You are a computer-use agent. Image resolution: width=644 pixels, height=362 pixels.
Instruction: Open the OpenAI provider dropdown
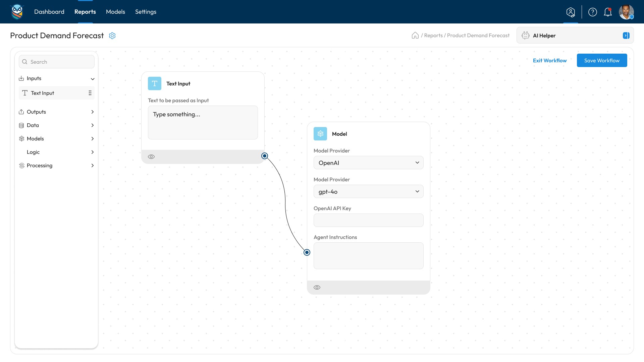pyautogui.click(x=368, y=163)
